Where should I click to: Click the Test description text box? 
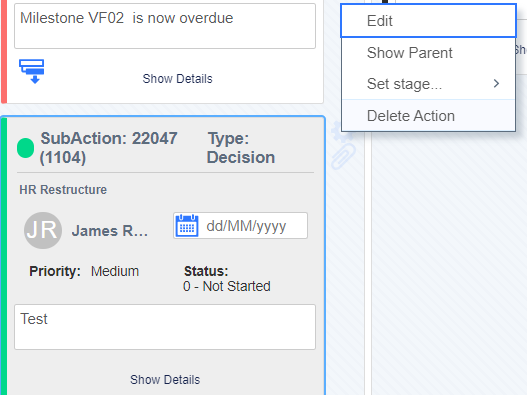tap(165, 327)
